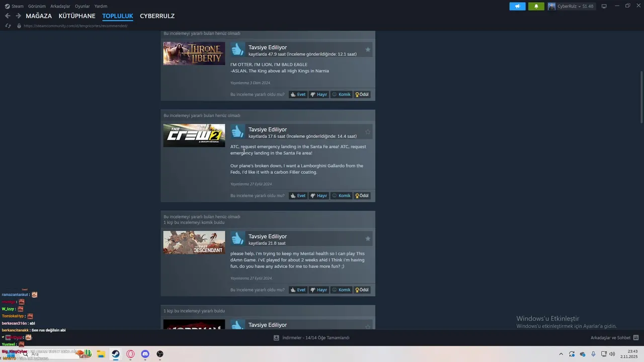Open Arkadaşlar ve Sohbet panel
Image resolution: width=644 pixels, height=362 pixels.
point(610,338)
